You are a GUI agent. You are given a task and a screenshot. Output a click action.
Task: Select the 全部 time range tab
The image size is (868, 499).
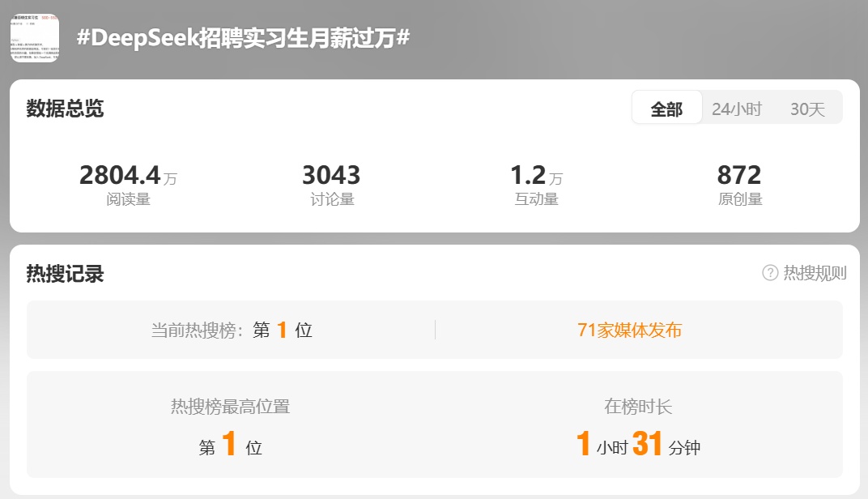[x=666, y=109]
